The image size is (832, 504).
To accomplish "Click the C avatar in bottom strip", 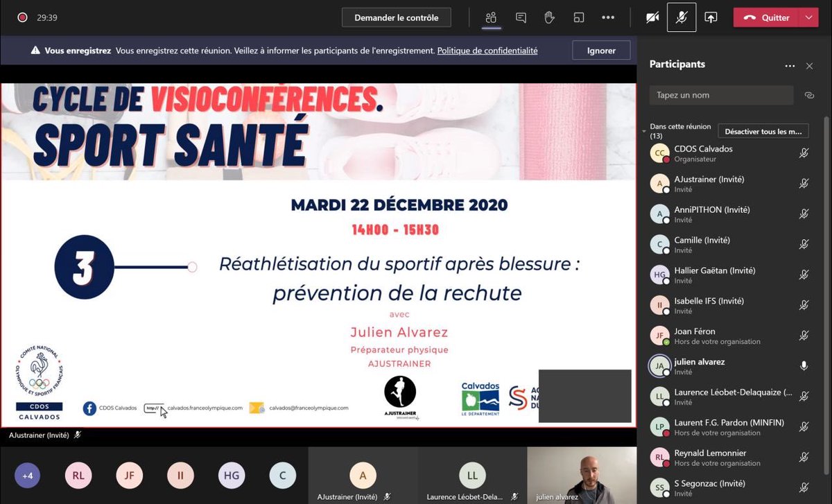I will coord(282,476).
